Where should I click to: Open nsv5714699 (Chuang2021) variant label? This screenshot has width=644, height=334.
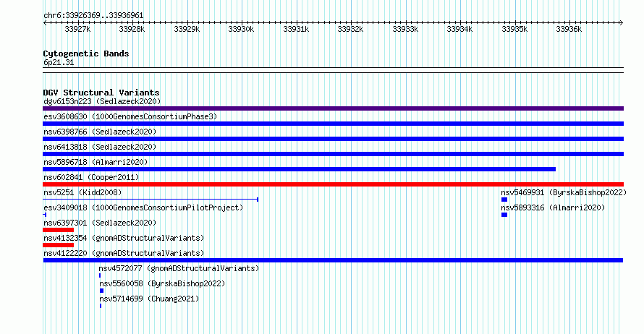click(149, 299)
